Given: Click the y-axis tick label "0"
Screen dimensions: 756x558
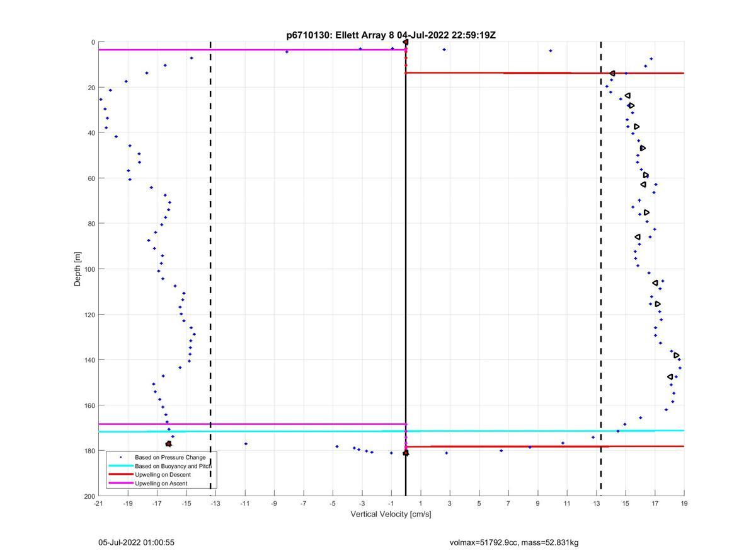Looking at the screenshot, I should pos(93,42).
